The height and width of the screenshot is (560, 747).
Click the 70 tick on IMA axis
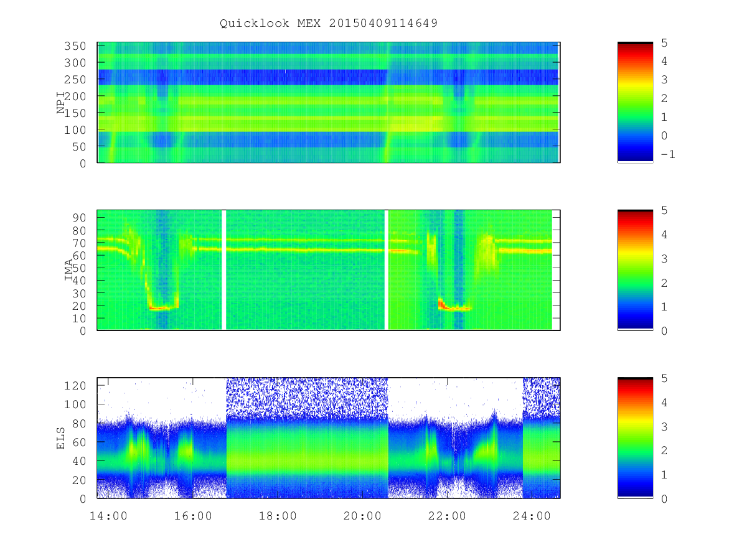click(80, 243)
